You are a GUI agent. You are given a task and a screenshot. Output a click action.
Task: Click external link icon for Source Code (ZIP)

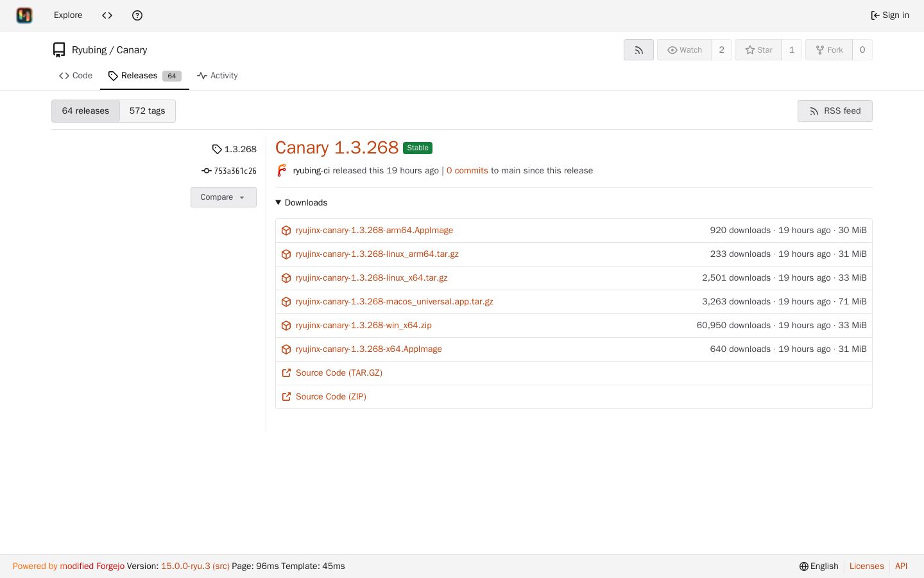coord(286,397)
